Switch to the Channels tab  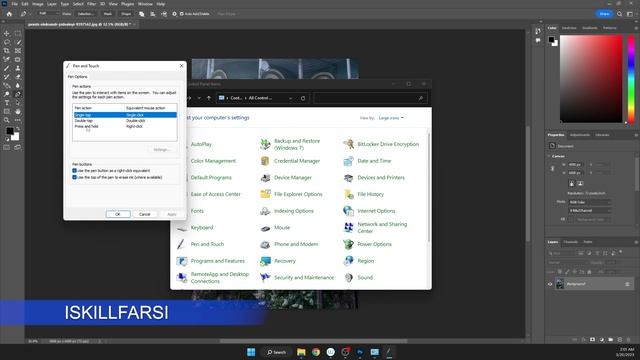coord(571,242)
